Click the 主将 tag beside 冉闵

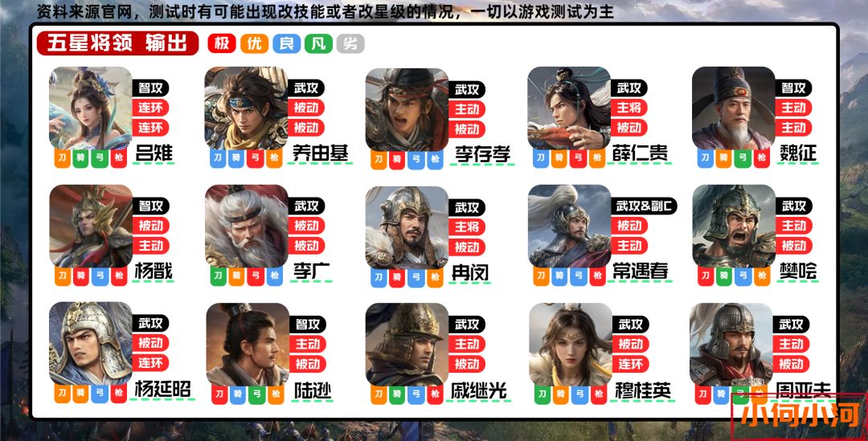(x=467, y=227)
